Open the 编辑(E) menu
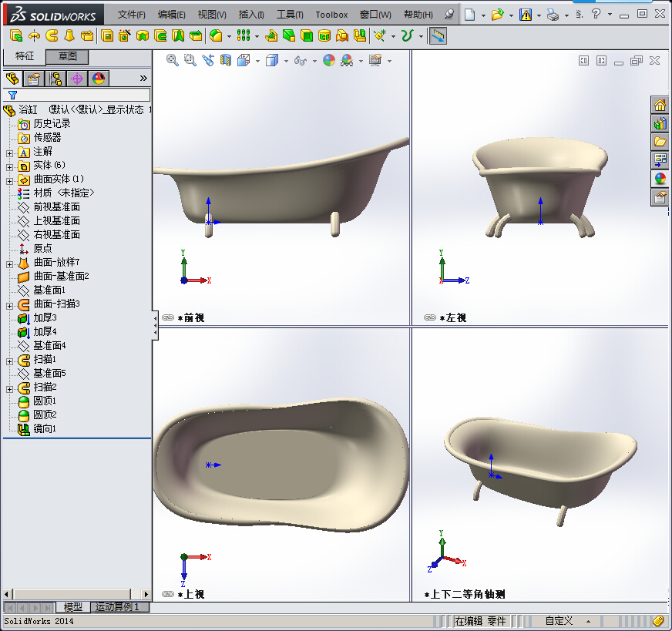Image resolution: width=672 pixels, height=631 pixels. tap(171, 15)
